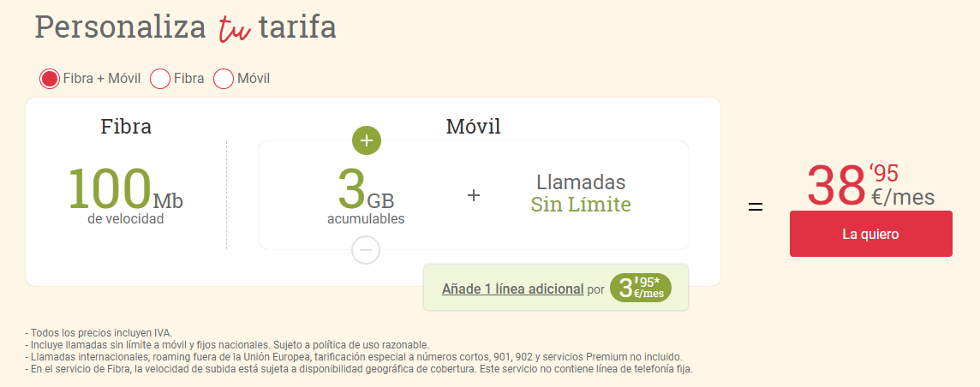Click the red La quiero button
Image resolution: width=980 pixels, height=387 pixels.
coord(870,234)
